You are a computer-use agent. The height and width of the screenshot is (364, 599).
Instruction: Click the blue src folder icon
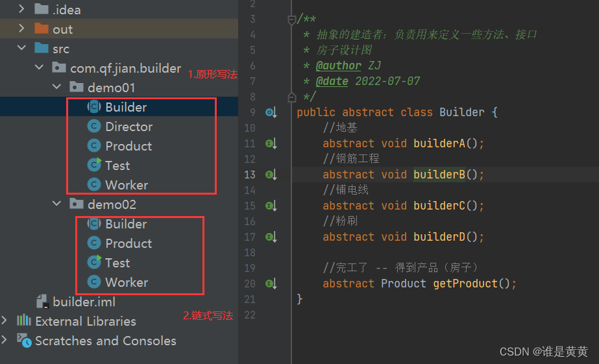(42, 48)
